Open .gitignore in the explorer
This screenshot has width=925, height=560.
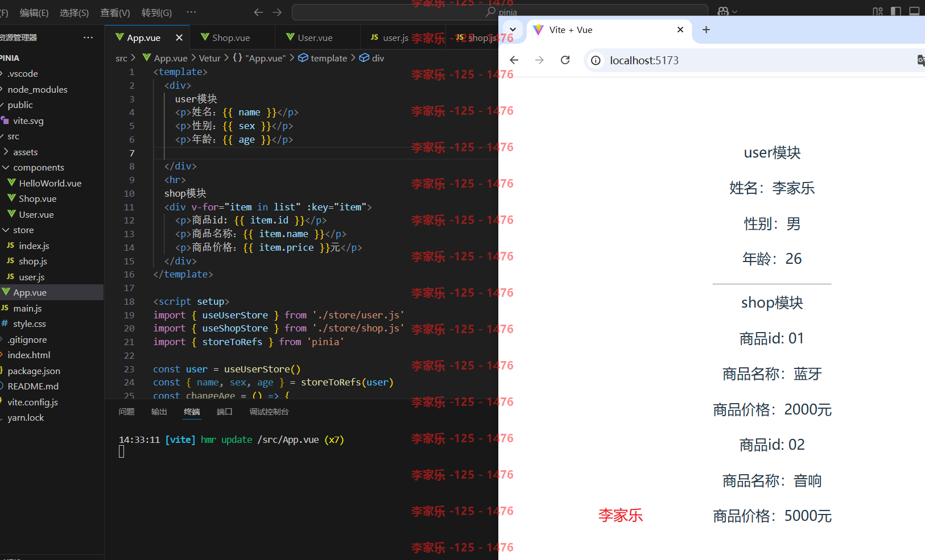point(27,339)
